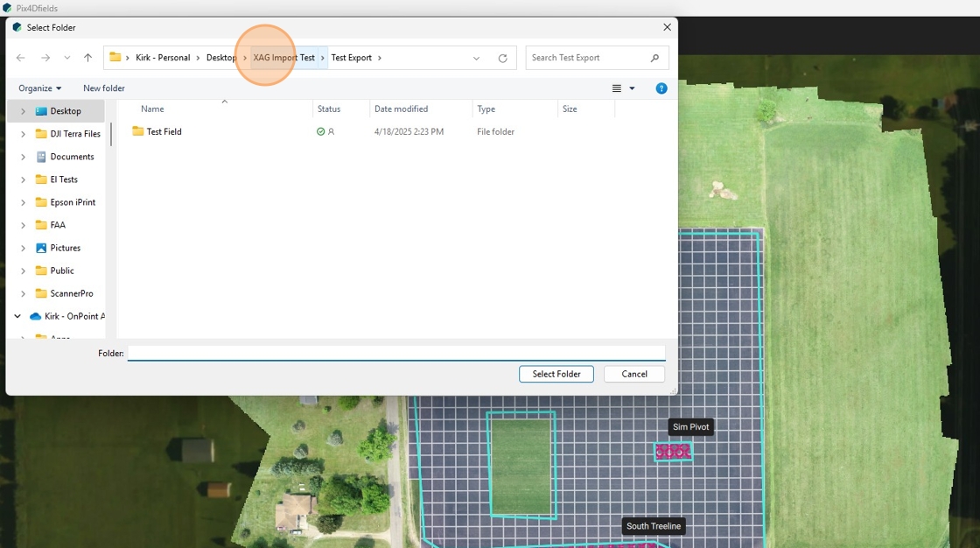Select ScannerPro folder
The width and height of the screenshot is (980, 548).
(71, 293)
